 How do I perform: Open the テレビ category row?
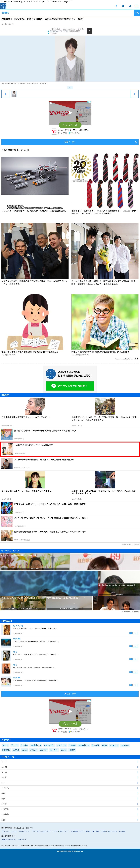(70, 777)
